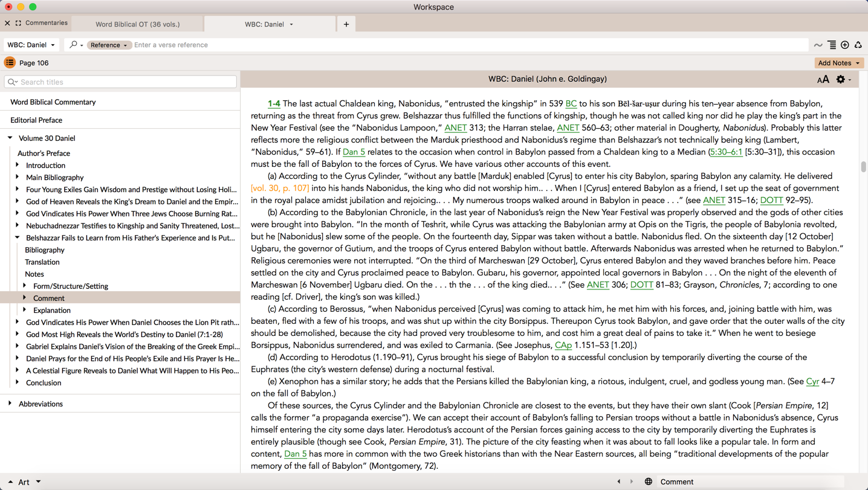868x490 pixels.
Task: Select Editorial Preface in contents list
Action: 36,120
